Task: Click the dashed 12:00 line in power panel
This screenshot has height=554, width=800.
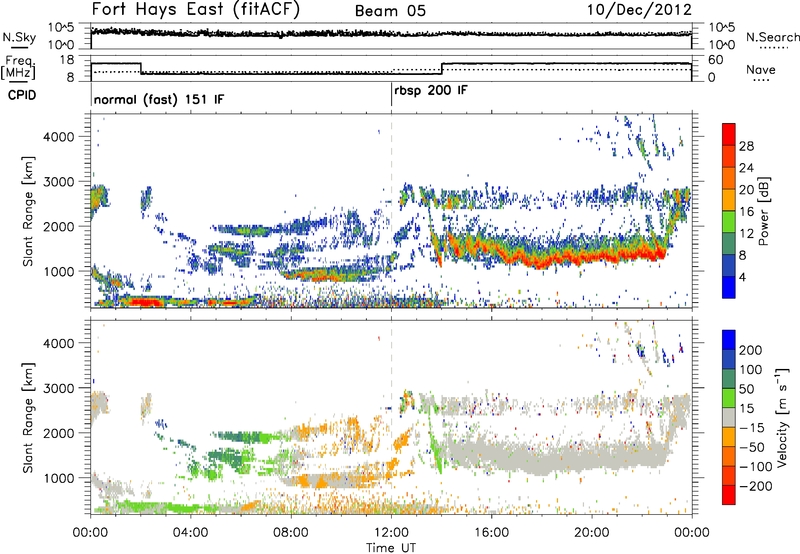Action: [391, 210]
